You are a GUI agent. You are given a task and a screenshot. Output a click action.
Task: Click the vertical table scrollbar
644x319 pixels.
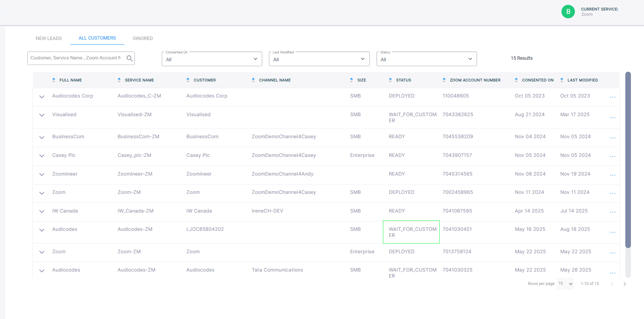tap(628, 160)
